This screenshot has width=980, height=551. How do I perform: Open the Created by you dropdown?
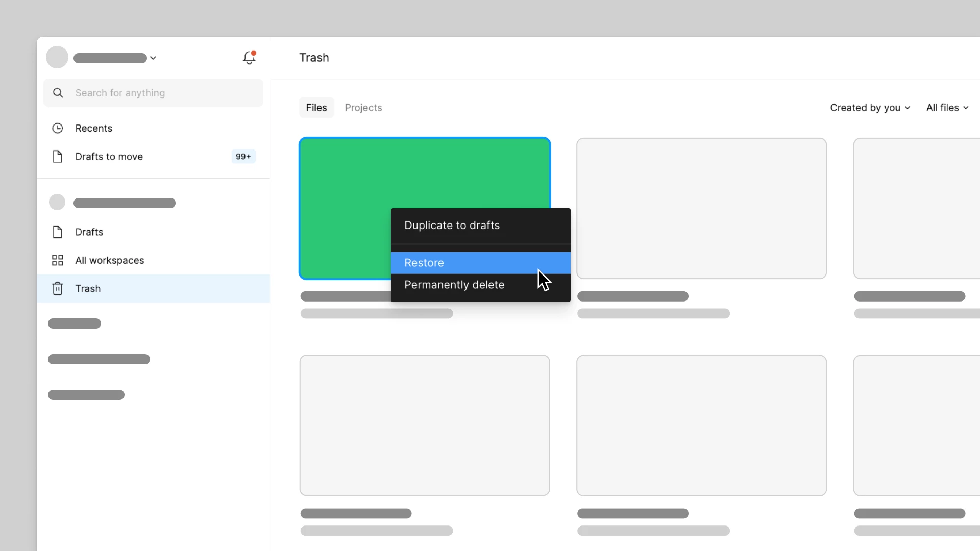[x=870, y=108]
